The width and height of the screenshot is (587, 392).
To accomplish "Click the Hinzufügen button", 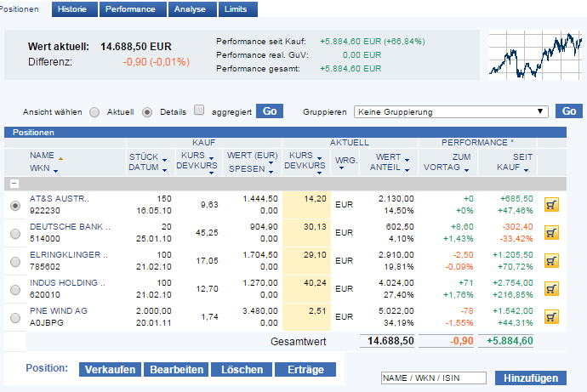I will point(531,378).
